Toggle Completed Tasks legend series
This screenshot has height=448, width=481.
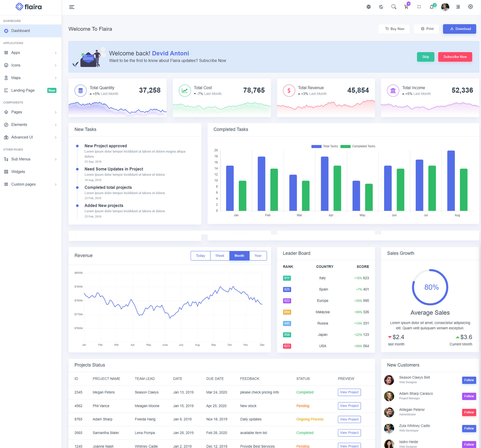(x=358, y=146)
